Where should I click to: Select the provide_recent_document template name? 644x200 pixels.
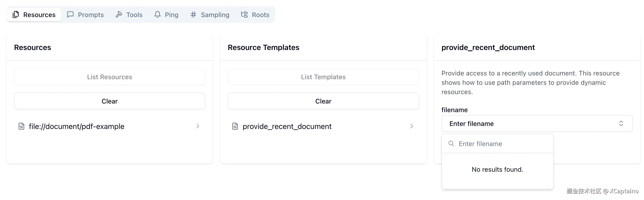(287, 126)
